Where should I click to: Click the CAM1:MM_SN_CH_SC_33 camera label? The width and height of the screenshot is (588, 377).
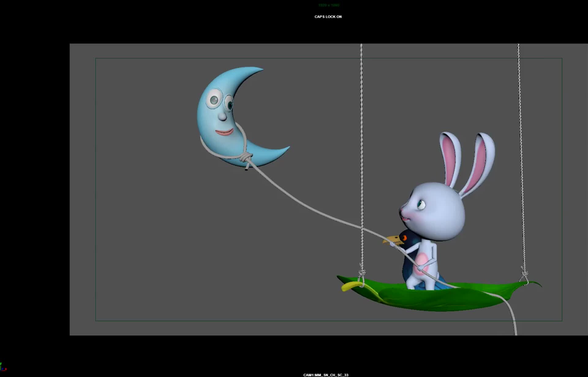click(326, 375)
